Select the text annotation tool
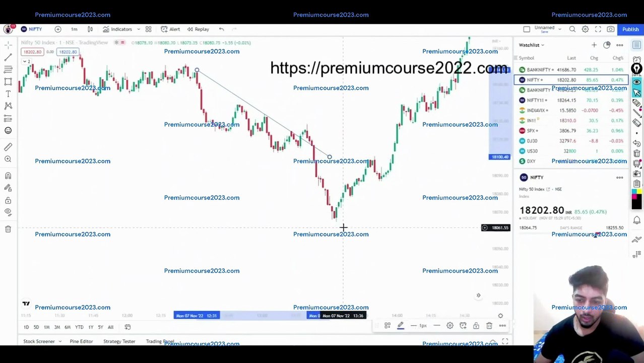 8,94
